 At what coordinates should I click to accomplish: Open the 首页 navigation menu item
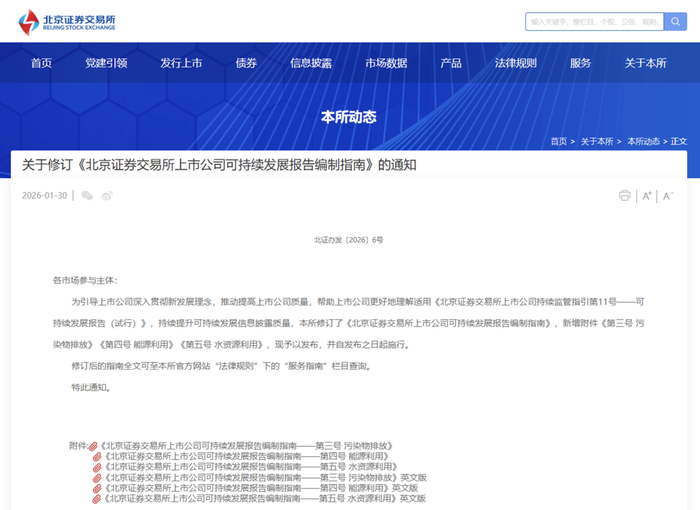[42, 63]
